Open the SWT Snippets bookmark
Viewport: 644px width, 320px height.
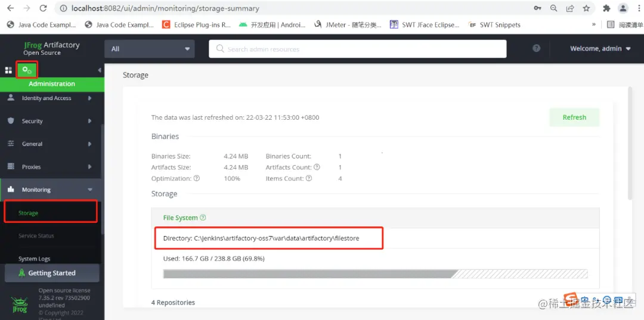[x=495, y=24]
